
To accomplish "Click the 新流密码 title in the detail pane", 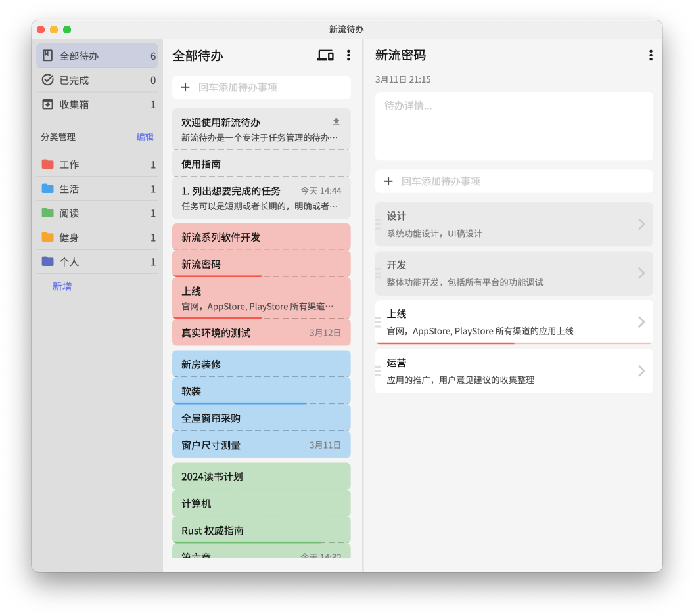I will (x=400, y=55).
